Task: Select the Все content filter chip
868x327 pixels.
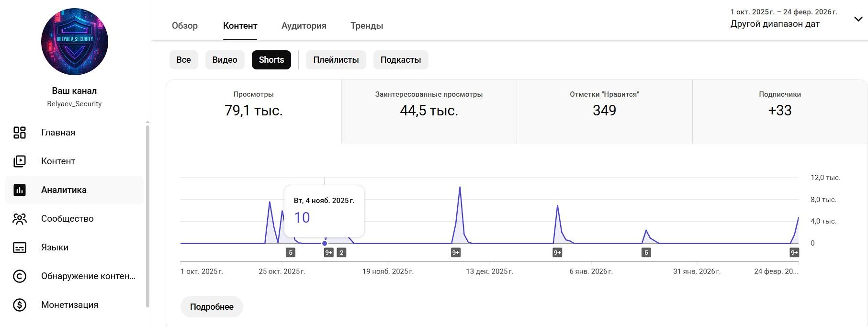Action: point(184,60)
